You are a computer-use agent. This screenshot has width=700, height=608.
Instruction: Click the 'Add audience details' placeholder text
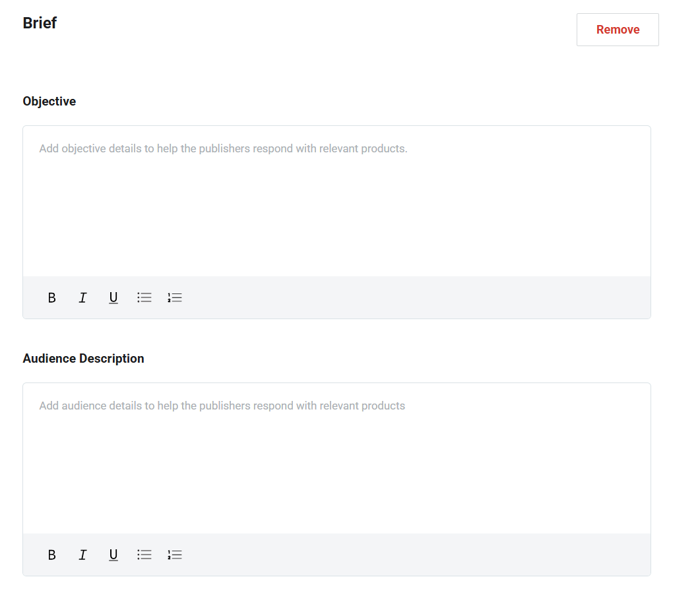(x=222, y=406)
